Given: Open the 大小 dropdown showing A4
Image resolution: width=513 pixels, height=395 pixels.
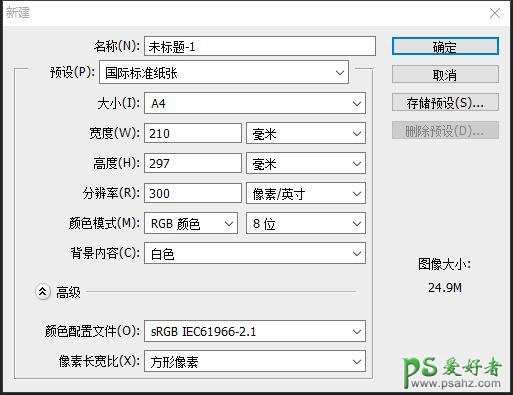Looking at the screenshot, I should point(255,103).
